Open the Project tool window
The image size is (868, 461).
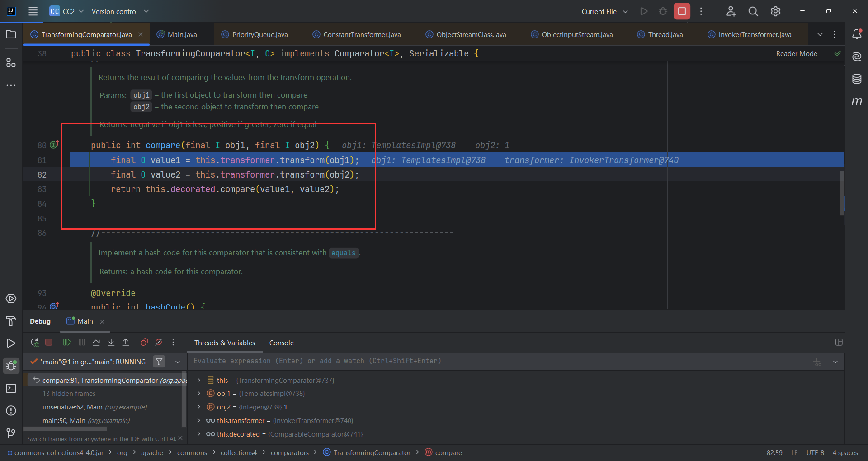(x=11, y=34)
